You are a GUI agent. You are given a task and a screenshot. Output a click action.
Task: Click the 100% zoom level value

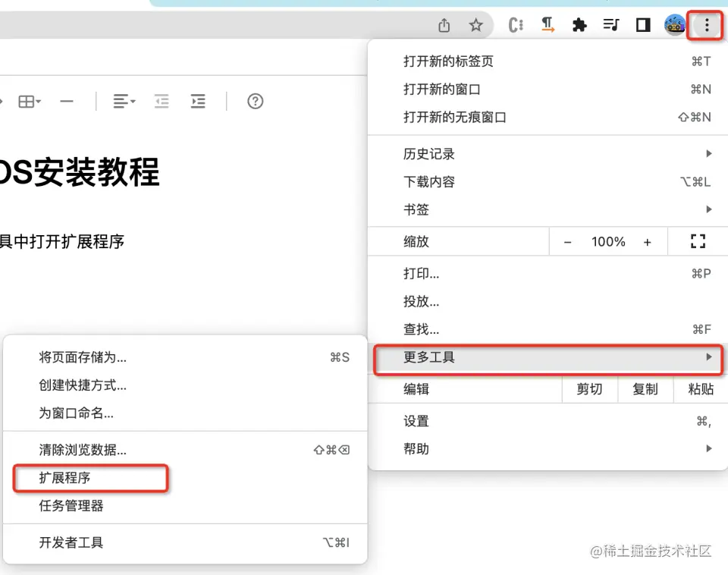tap(607, 241)
